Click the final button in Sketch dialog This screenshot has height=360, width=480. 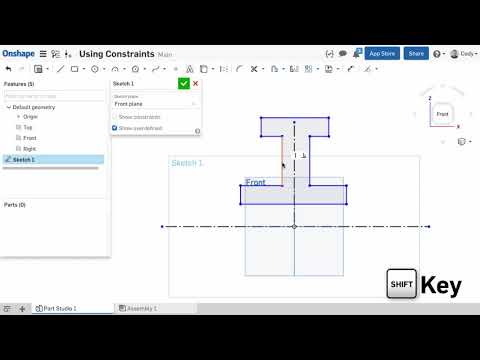click(x=197, y=131)
